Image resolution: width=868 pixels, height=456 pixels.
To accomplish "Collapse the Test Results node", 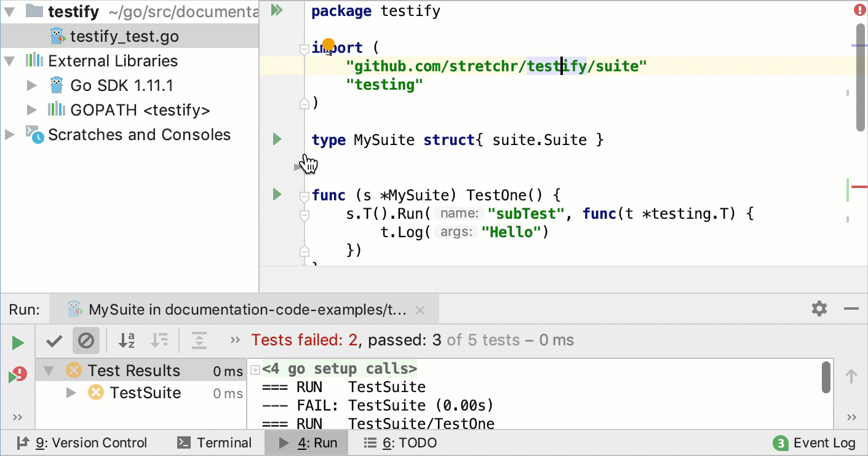I will click(49, 370).
